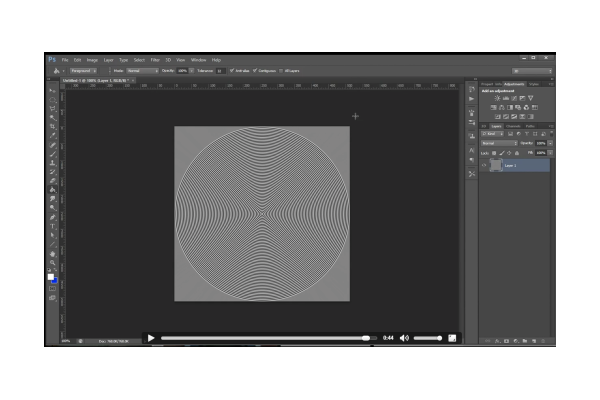The height and width of the screenshot is (400, 600).
Task: Open the Actions panel play icon
Action: click(x=472, y=99)
